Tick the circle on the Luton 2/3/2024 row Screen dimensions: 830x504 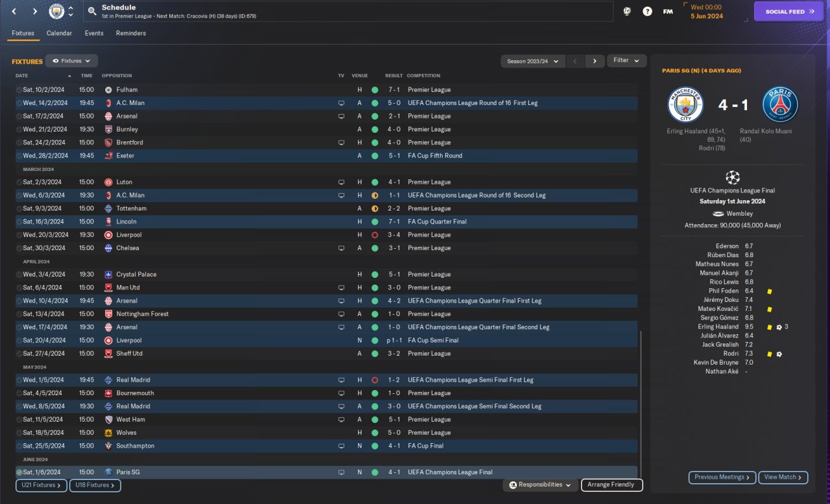pyautogui.click(x=19, y=182)
